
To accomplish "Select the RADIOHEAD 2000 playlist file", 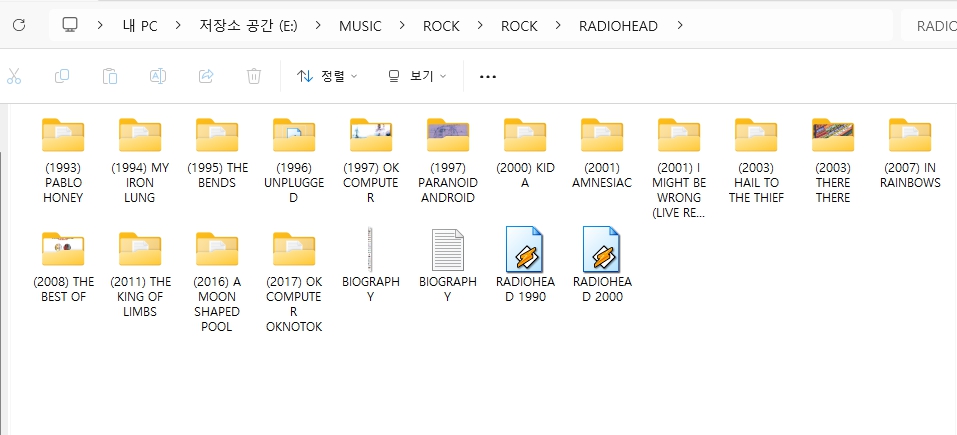I will [602, 265].
